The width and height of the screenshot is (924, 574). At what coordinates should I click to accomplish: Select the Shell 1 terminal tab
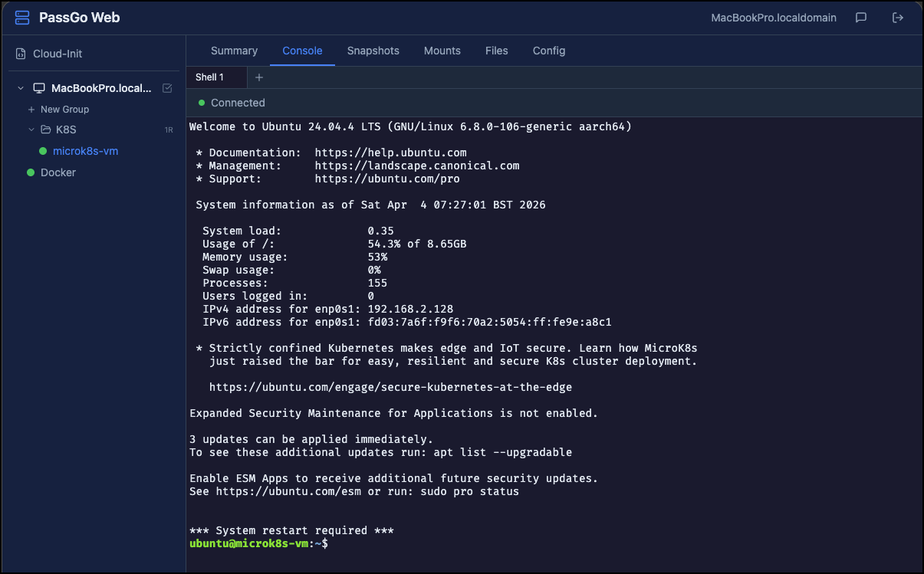[210, 77]
